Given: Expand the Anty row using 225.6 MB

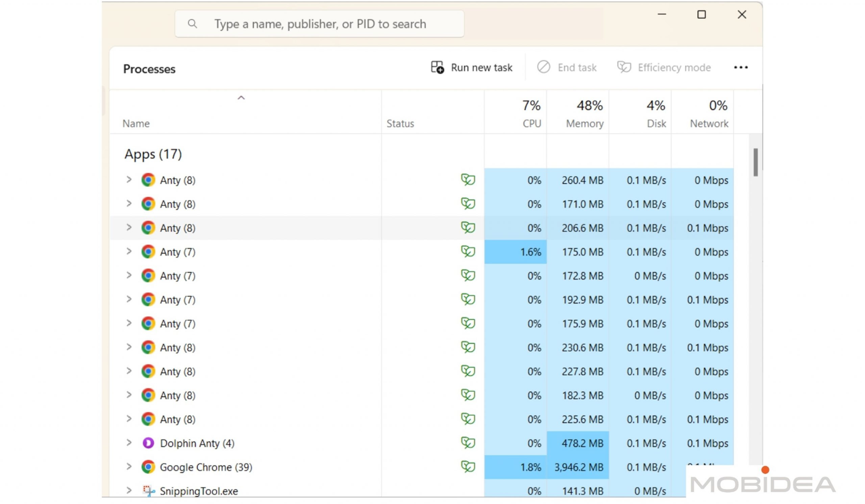Looking at the screenshot, I should click(x=129, y=419).
